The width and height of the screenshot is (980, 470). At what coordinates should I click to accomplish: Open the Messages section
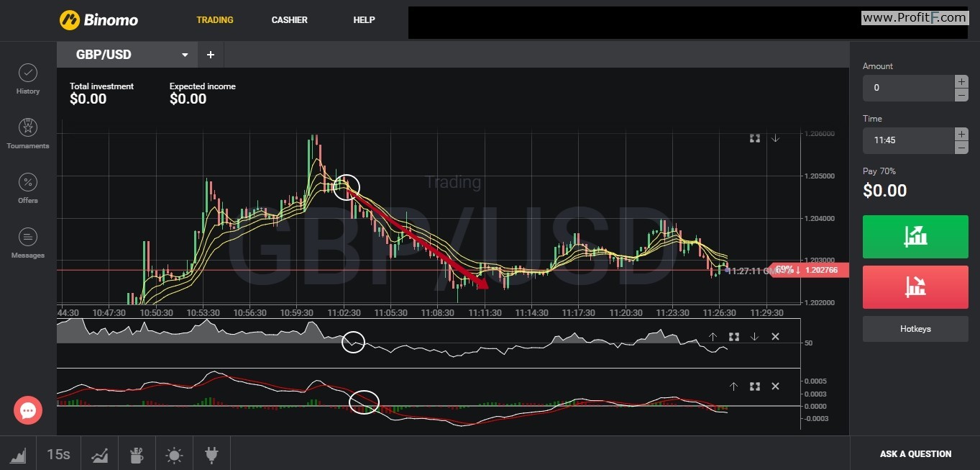[28, 243]
